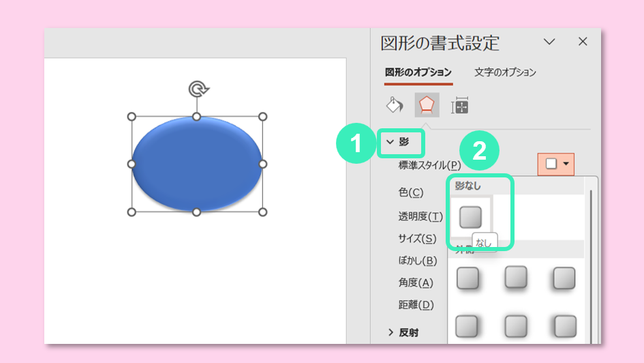This screenshot has width=644, height=363.
Task: Click the rotation handle above the ellipse
Action: pyautogui.click(x=198, y=89)
